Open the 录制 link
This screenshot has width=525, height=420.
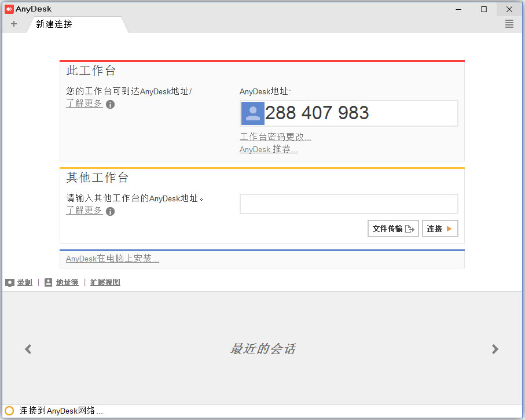pyautogui.click(x=25, y=282)
